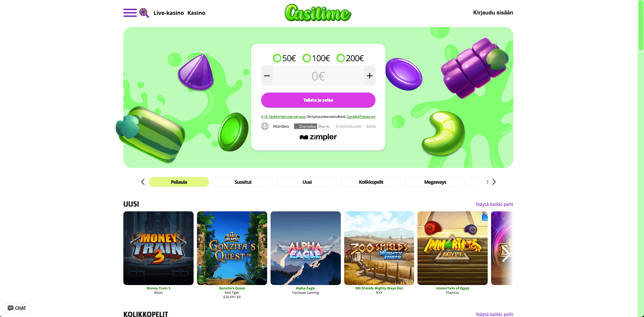Click the Casilime logo
This screenshot has height=317, width=644.
point(318,13)
